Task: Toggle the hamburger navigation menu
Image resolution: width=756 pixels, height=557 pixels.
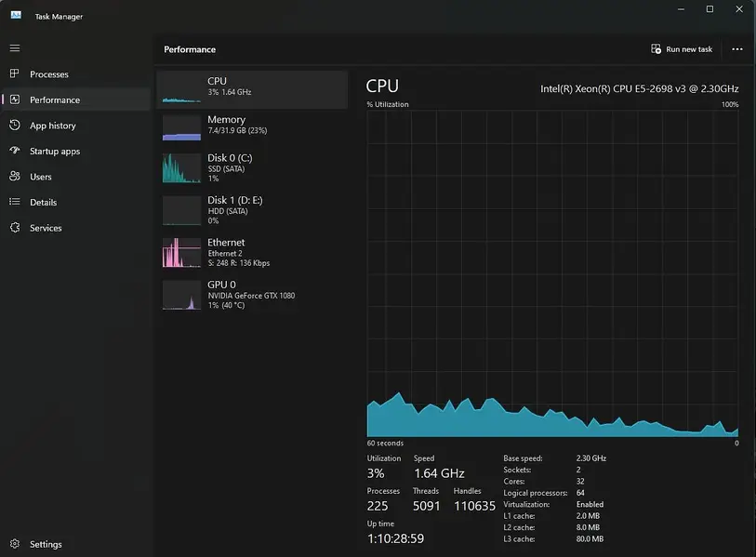Action: tap(15, 48)
